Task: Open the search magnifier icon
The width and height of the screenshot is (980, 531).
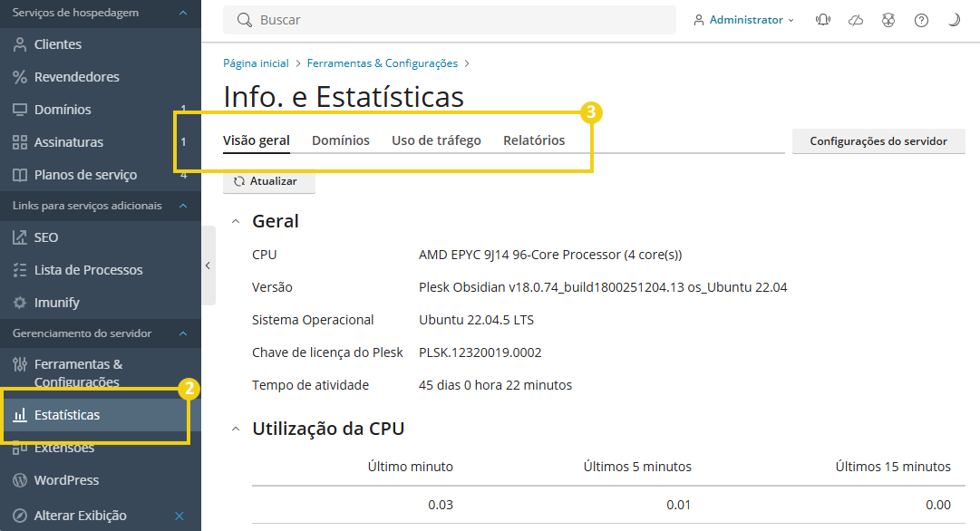Action: (242, 19)
